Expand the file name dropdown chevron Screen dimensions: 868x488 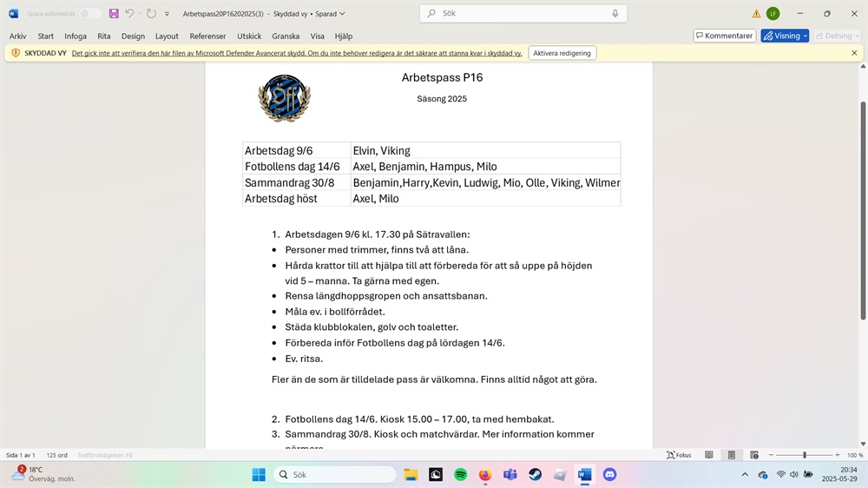[342, 14]
